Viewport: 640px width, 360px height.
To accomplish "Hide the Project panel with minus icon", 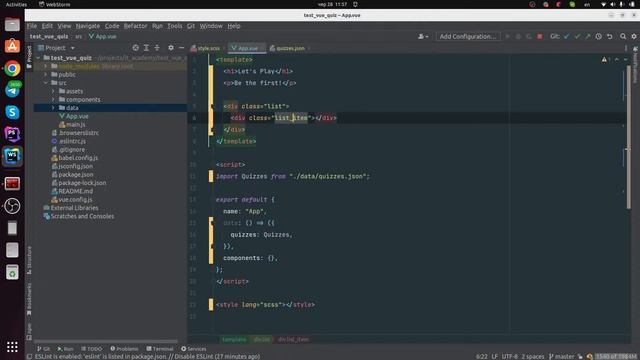I will [x=182, y=48].
